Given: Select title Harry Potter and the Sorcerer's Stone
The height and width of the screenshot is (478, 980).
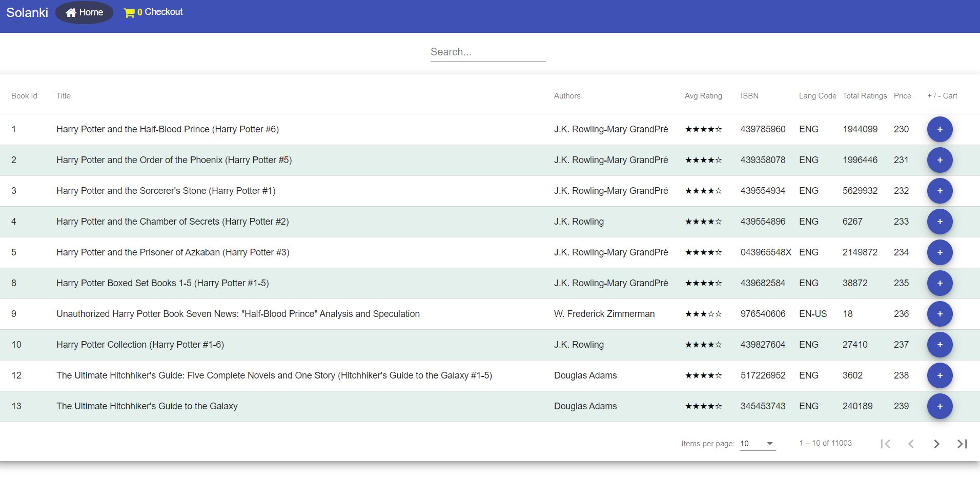Looking at the screenshot, I should (166, 191).
